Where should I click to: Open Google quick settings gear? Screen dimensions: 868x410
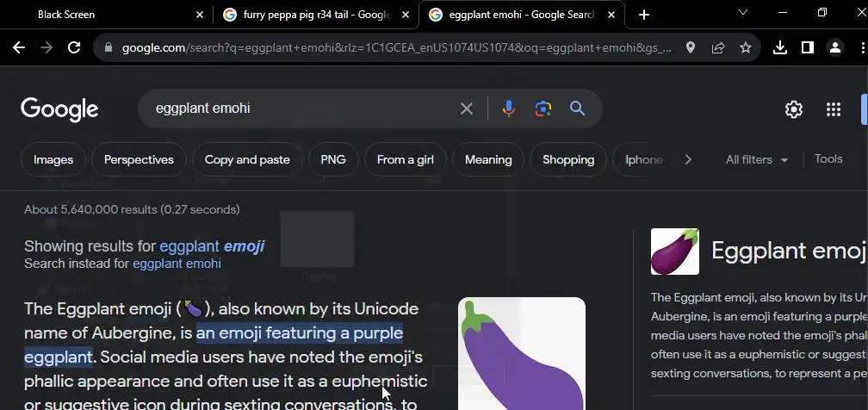click(x=794, y=109)
